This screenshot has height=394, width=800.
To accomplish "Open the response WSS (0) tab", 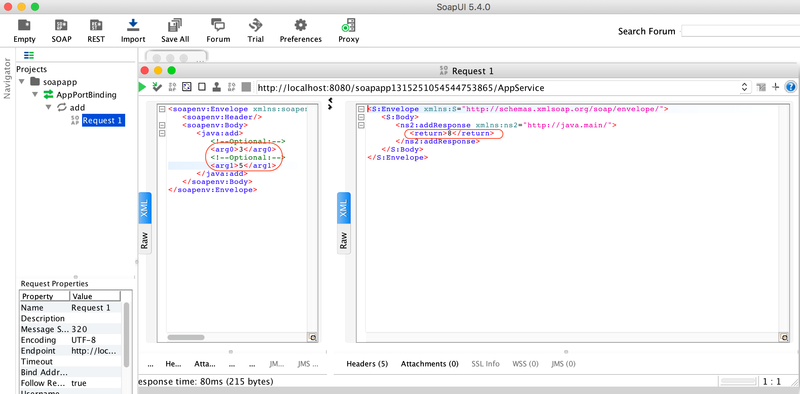I will [525, 364].
